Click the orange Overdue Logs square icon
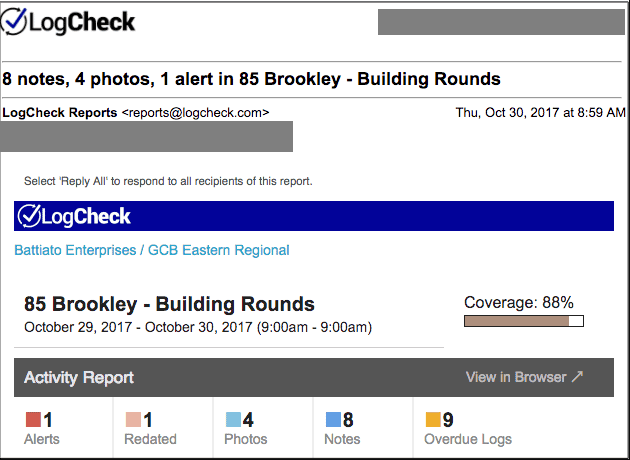This screenshot has width=630, height=460. pyautogui.click(x=433, y=419)
